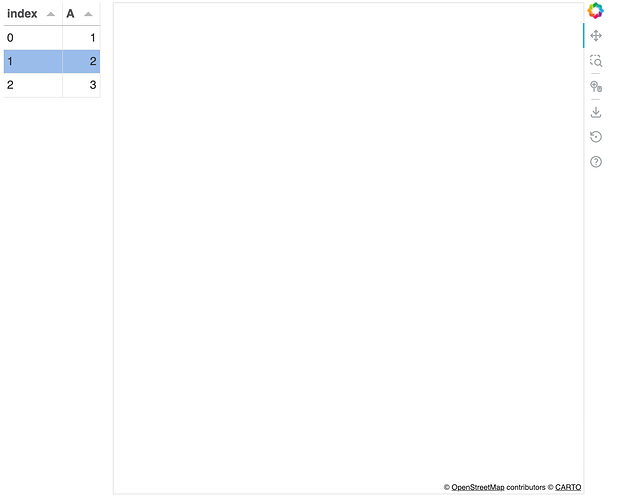This screenshot has width=626, height=500.
Task: Click the A column header label
Action: coord(70,14)
